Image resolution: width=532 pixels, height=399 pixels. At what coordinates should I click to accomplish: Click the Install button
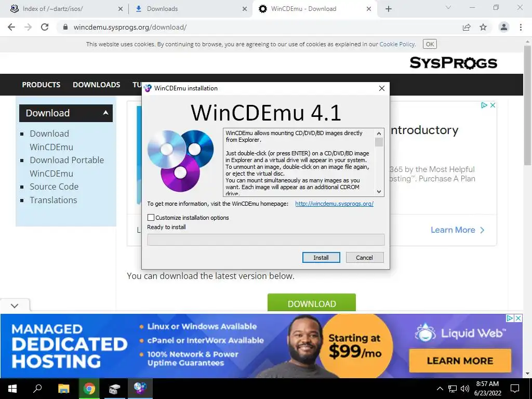pyautogui.click(x=321, y=258)
